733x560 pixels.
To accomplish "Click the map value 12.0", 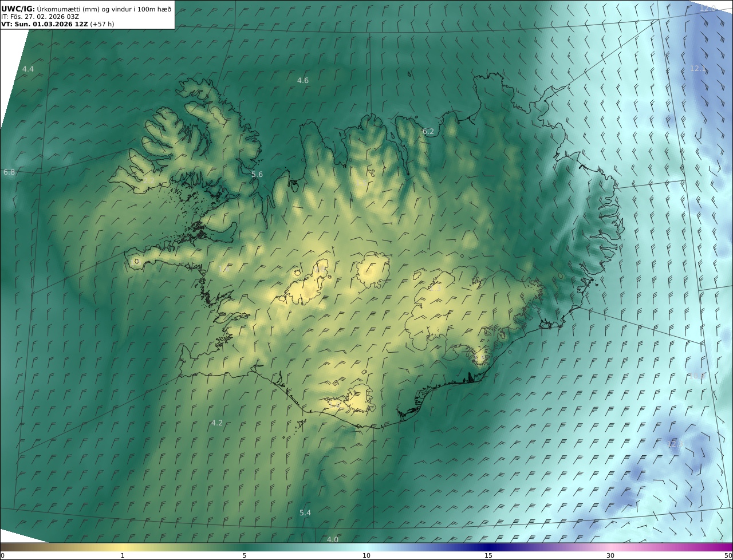I will coord(708,8).
